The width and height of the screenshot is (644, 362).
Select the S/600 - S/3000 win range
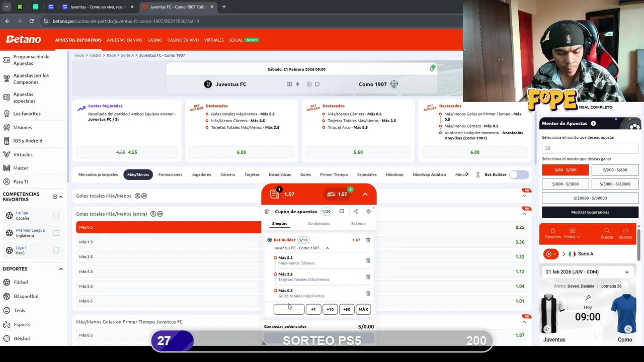click(565, 184)
